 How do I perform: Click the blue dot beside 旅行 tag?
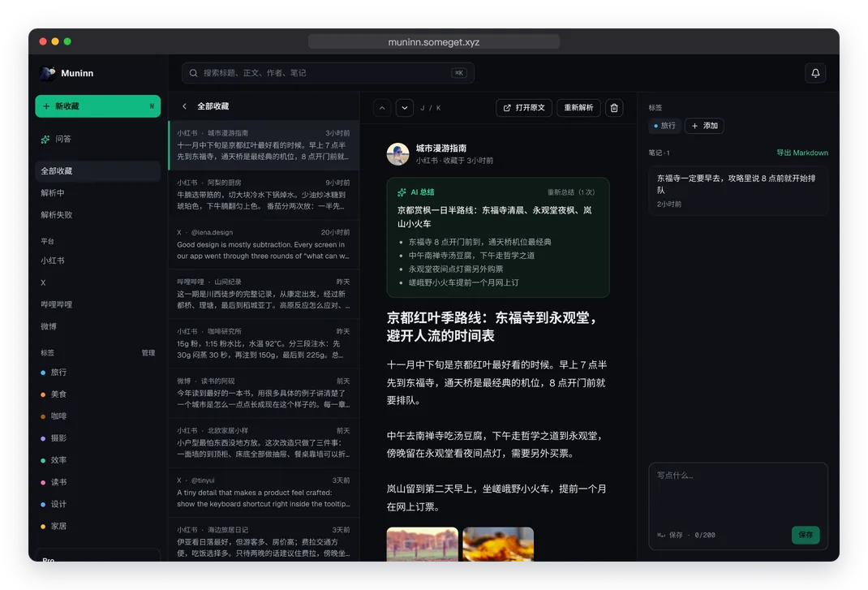[x=43, y=373]
